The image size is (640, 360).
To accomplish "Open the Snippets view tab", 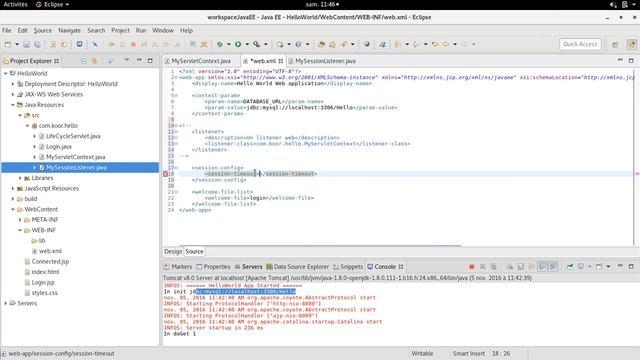I will 348,267.
